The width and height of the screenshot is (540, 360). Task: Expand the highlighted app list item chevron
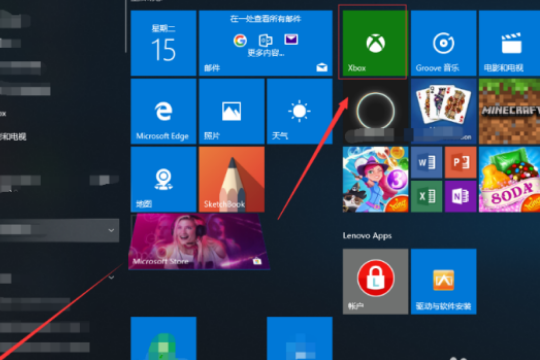pyautogui.click(x=111, y=230)
